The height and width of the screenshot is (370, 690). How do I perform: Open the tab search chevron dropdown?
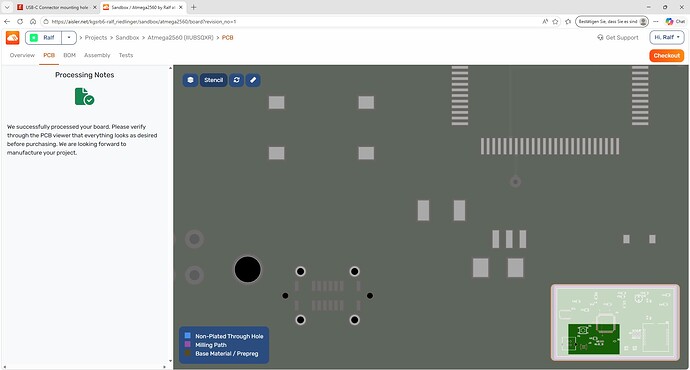(7, 7)
